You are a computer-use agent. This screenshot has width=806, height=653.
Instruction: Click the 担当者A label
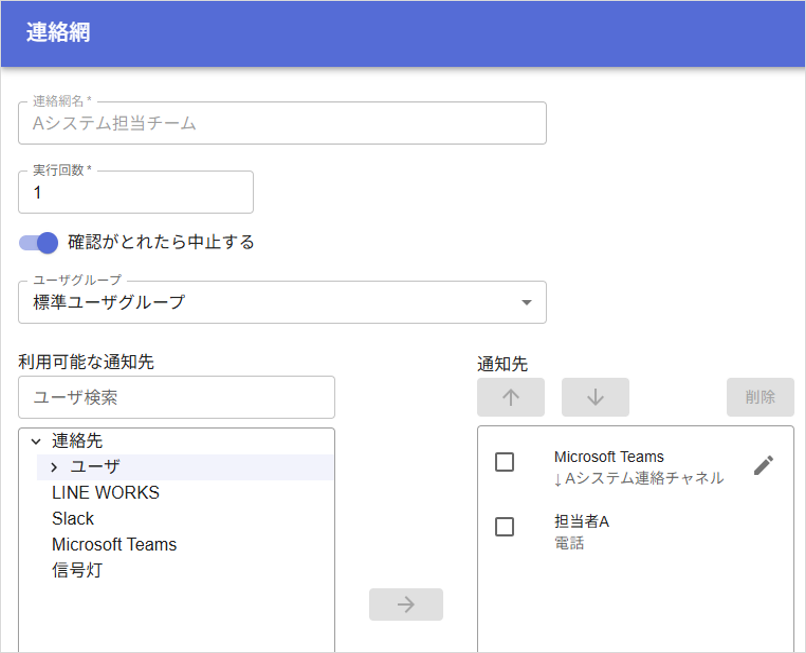tap(582, 521)
